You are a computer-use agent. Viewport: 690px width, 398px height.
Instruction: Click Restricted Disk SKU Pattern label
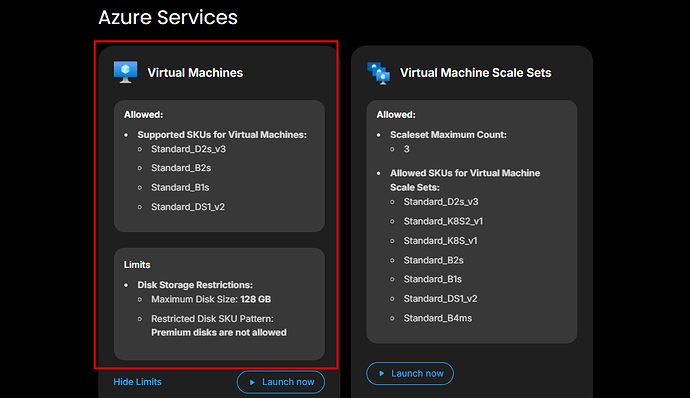212,319
